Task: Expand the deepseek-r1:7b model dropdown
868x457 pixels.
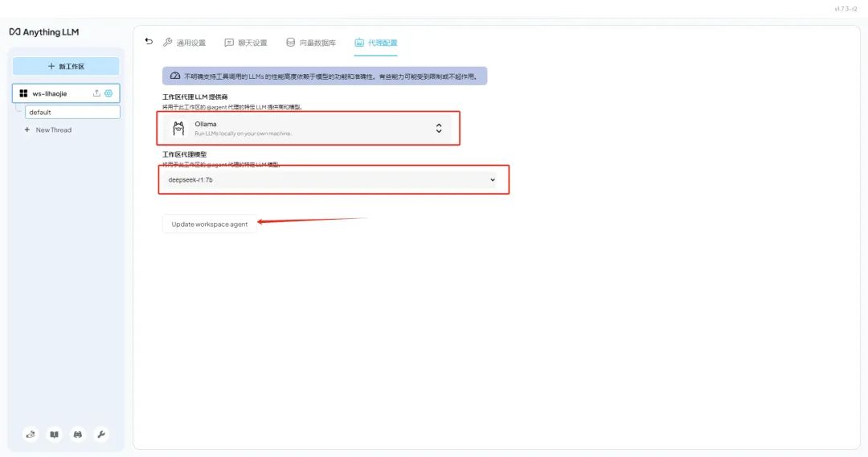Action: click(333, 179)
